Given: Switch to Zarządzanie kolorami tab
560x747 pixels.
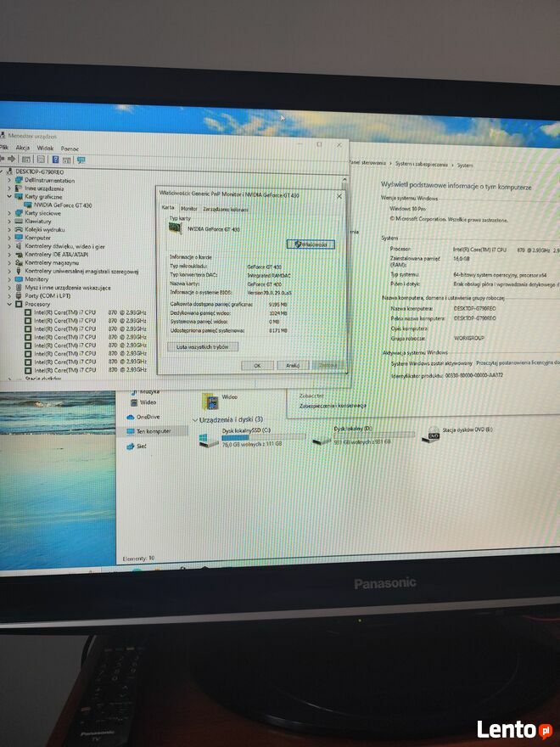Looking at the screenshot, I should click(x=226, y=208).
